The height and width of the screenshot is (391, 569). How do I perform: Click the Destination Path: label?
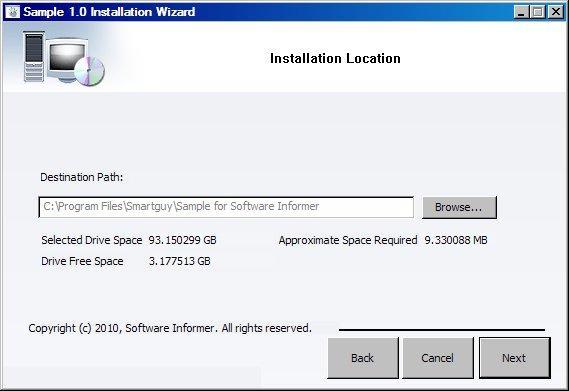tap(82, 177)
